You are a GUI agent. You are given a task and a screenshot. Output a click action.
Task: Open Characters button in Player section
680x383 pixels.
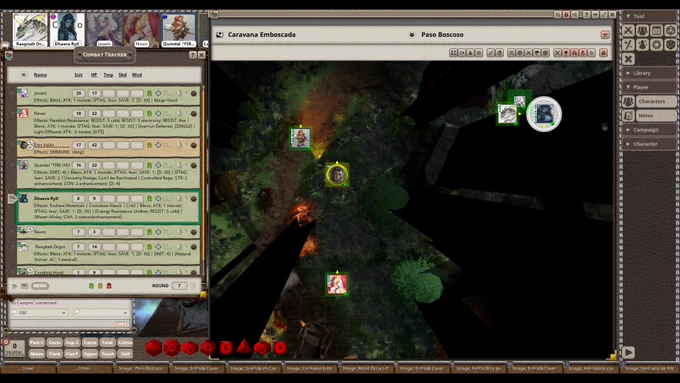pyautogui.click(x=657, y=101)
